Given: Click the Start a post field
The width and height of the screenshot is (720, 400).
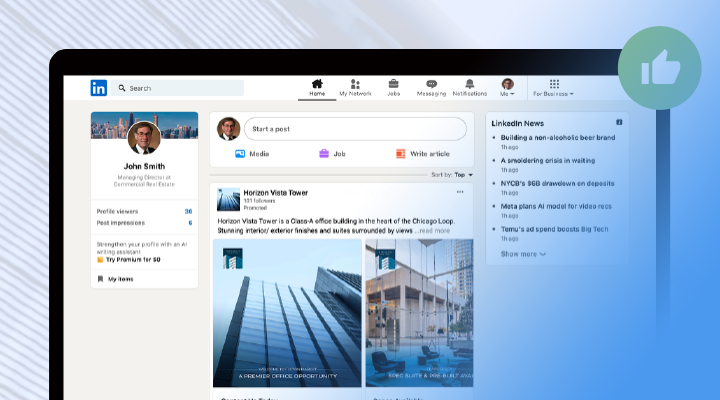Looking at the screenshot, I should pyautogui.click(x=355, y=129).
